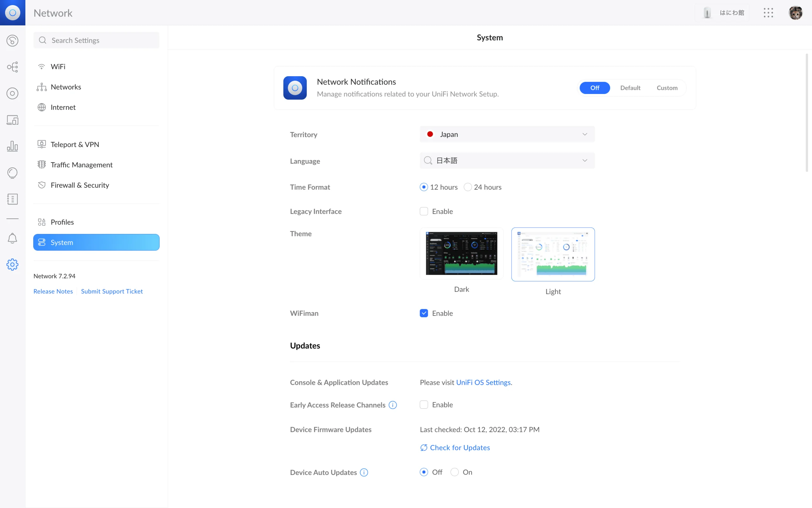
Task: Enable Early Access Release Channels checkbox
Action: [x=424, y=404]
